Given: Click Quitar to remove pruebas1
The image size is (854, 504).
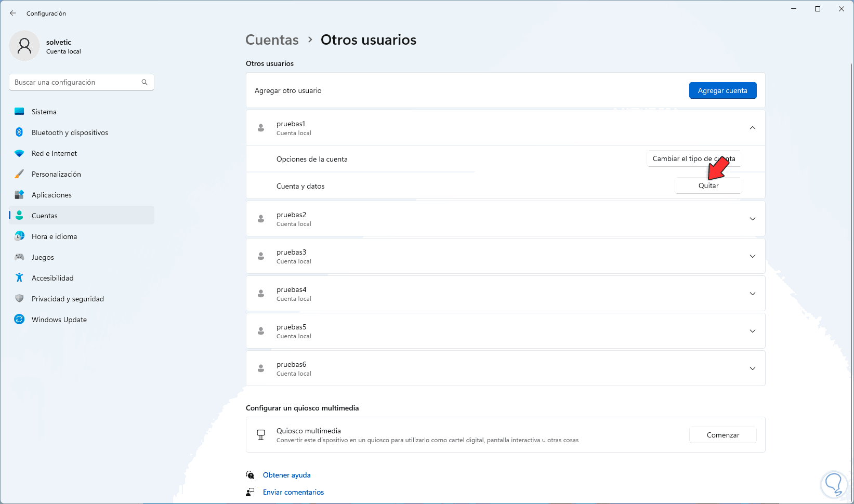Looking at the screenshot, I should [x=708, y=186].
